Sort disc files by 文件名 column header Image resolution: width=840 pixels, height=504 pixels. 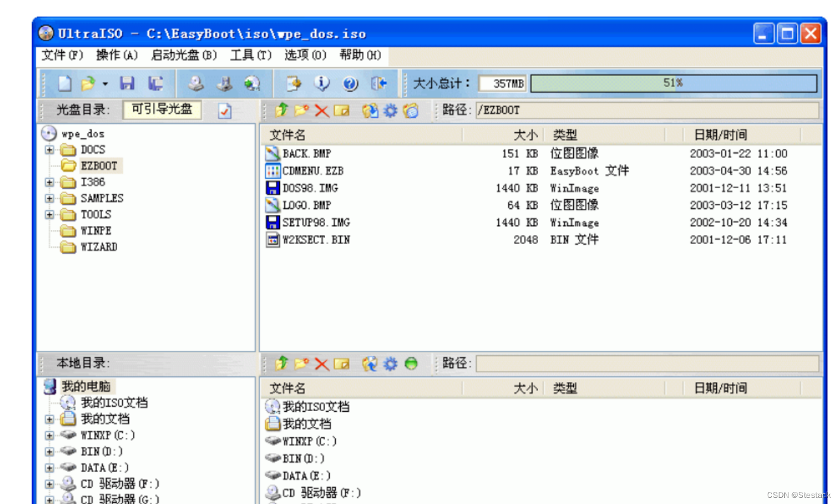(x=362, y=135)
